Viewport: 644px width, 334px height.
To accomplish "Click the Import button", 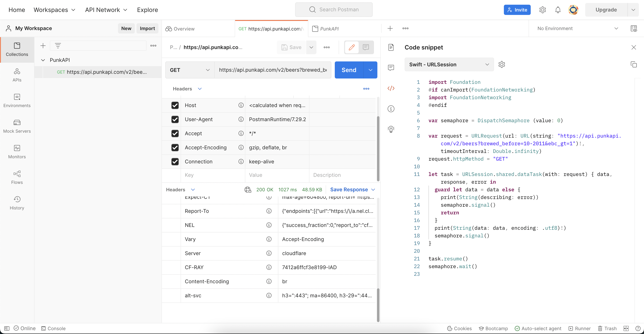I will [147, 28].
